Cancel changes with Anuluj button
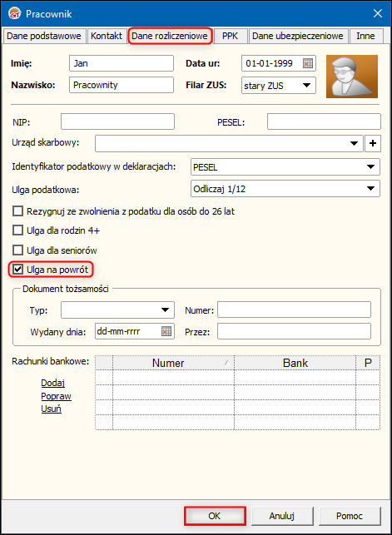Viewport: 392px width, 535px height. 282,516
